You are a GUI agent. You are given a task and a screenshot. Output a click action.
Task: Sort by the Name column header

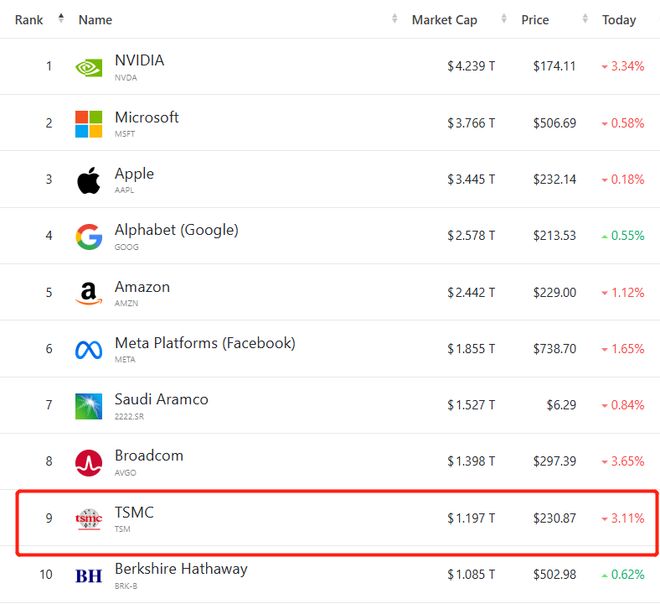point(95,20)
